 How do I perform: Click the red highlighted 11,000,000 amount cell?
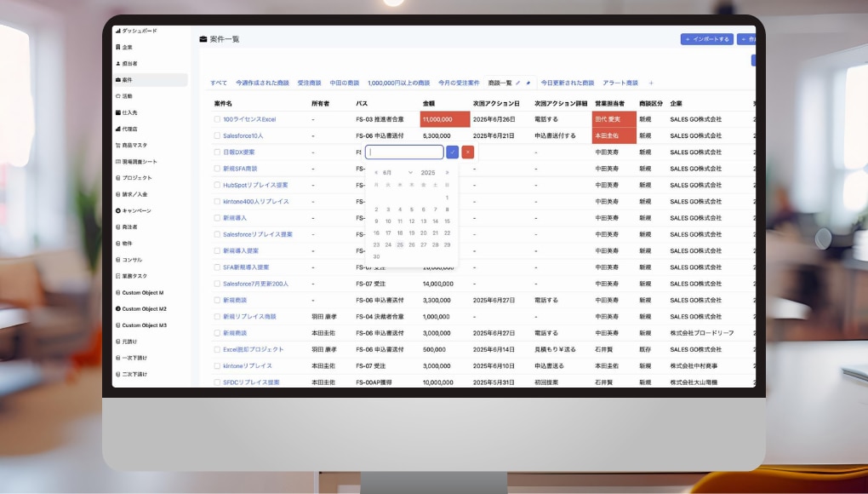coord(444,119)
